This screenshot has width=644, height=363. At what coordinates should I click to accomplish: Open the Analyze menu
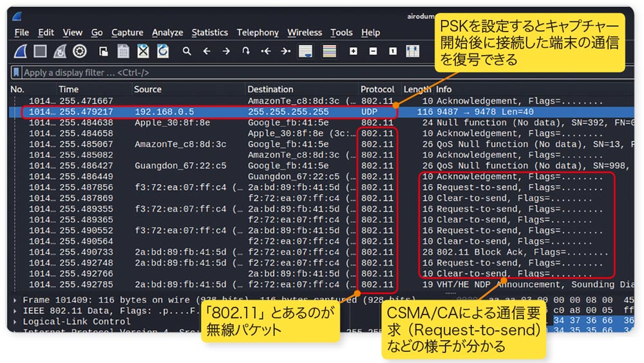tap(167, 32)
